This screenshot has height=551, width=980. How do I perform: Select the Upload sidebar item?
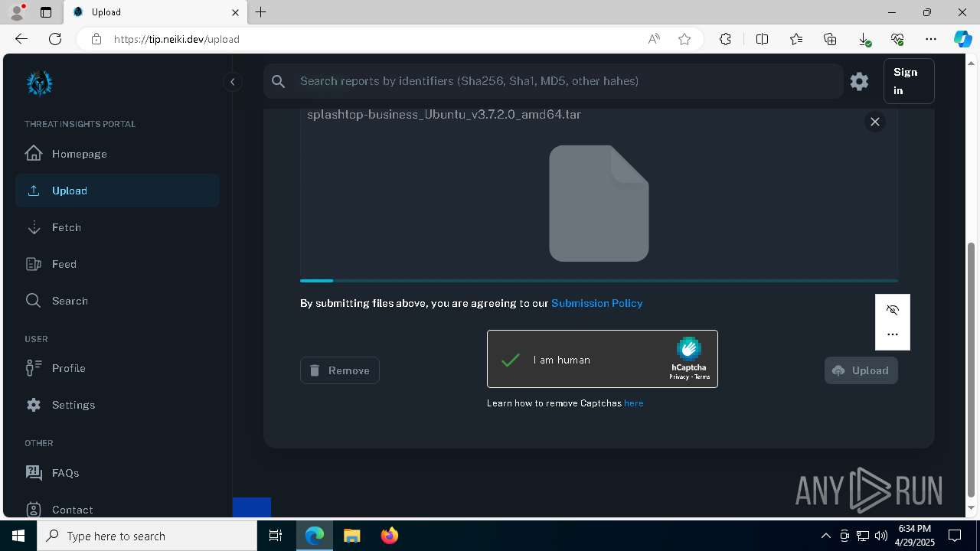[117, 191]
